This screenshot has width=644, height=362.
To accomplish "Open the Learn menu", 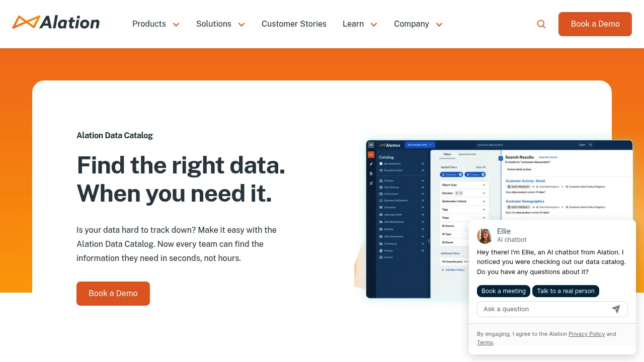I will tap(353, 24).
